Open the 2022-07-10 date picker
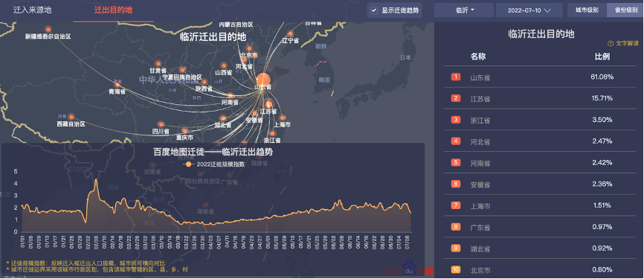644x279 pixels. click(x=529, y=10)
